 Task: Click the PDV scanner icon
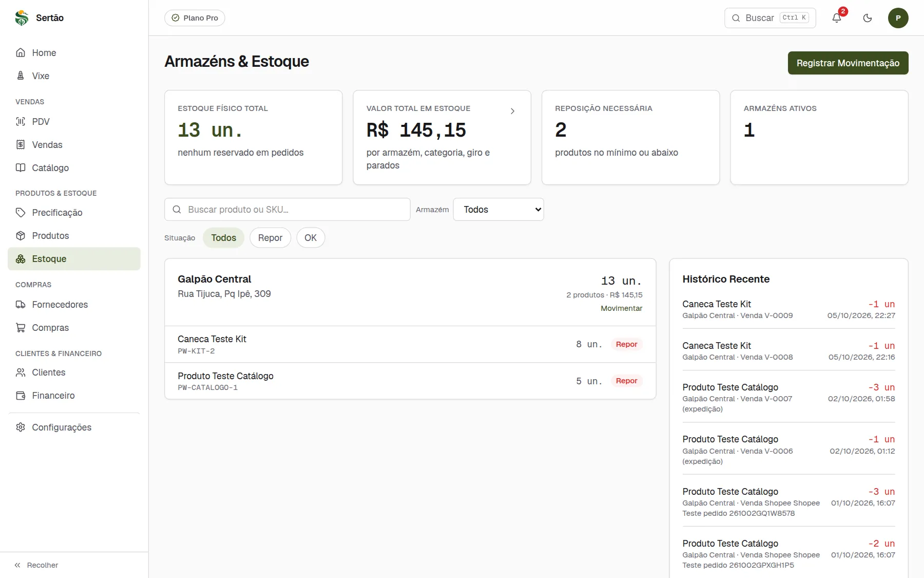tap(21, 122)
